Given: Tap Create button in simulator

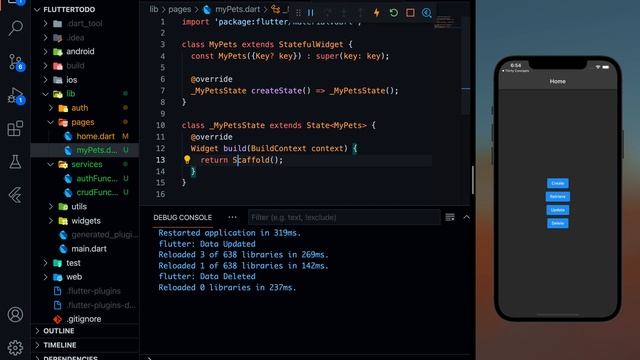Looking at the screenshot, I should coord(558,183).
